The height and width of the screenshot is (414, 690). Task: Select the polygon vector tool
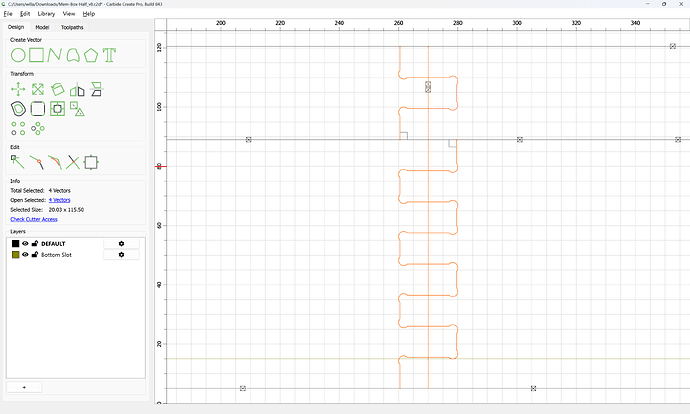click(91, 55)
